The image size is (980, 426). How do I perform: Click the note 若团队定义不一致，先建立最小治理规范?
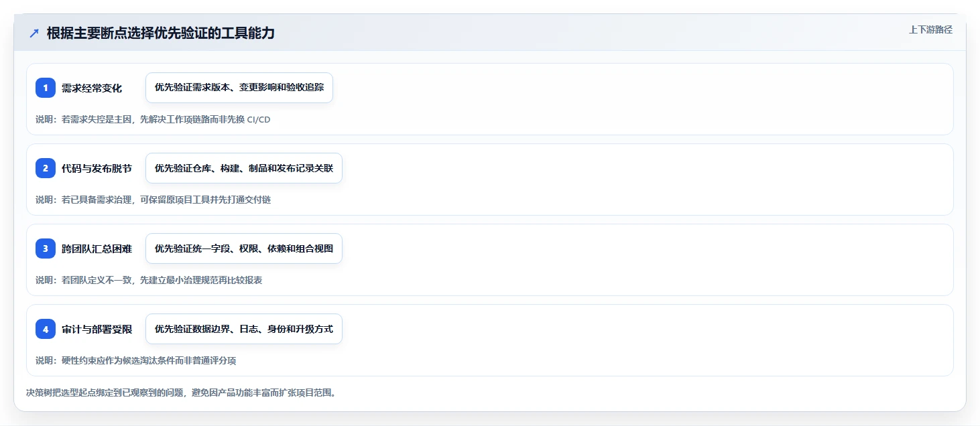(149, 280)
